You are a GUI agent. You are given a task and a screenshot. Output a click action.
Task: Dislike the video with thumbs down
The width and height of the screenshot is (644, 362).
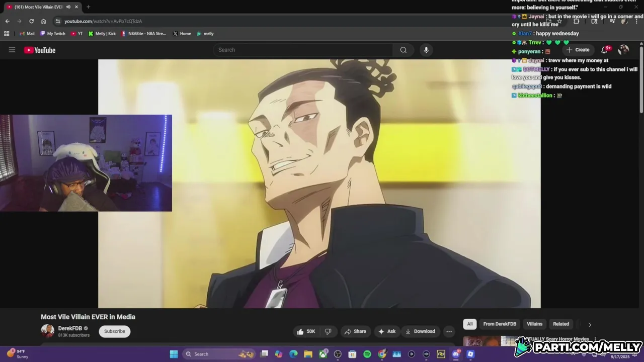[x=328, y=331]
